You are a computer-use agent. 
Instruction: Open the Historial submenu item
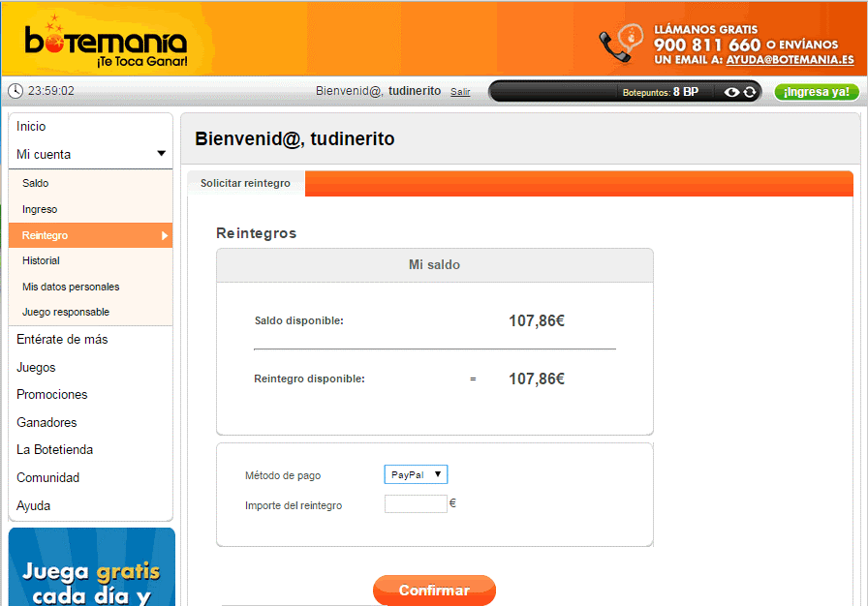click(41, 260)
